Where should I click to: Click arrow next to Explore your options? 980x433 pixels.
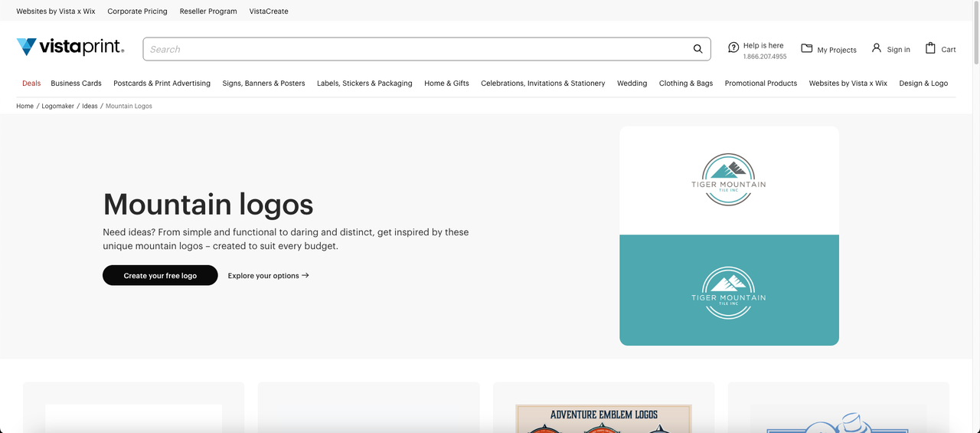click(305, 275)
